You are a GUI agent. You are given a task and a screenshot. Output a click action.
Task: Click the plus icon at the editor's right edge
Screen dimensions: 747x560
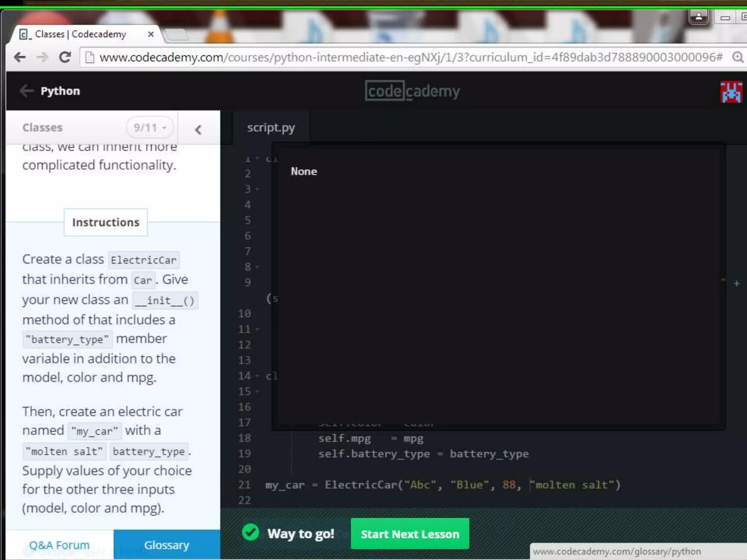[x=736, y=283]
